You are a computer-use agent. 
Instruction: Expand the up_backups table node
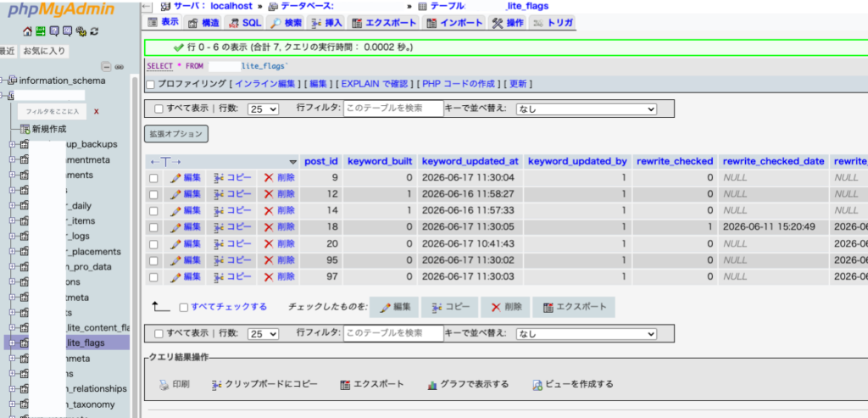point(13,144)
